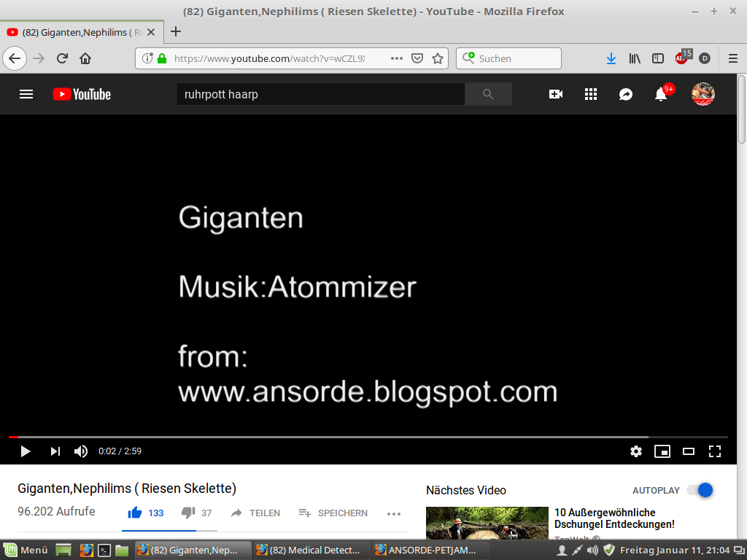Go back with the browser Back arrow
The width and height of the screenshot is (747, 560).
(15, 58)
